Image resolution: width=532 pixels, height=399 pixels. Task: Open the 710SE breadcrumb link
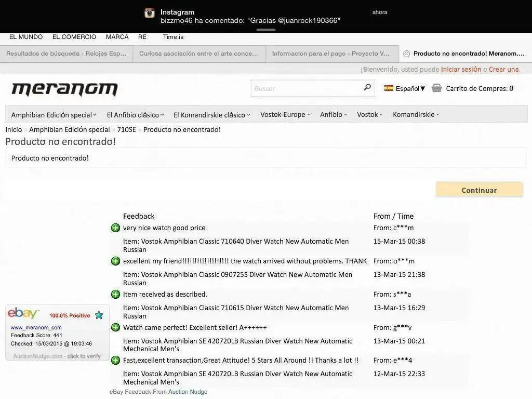[126, 129]
